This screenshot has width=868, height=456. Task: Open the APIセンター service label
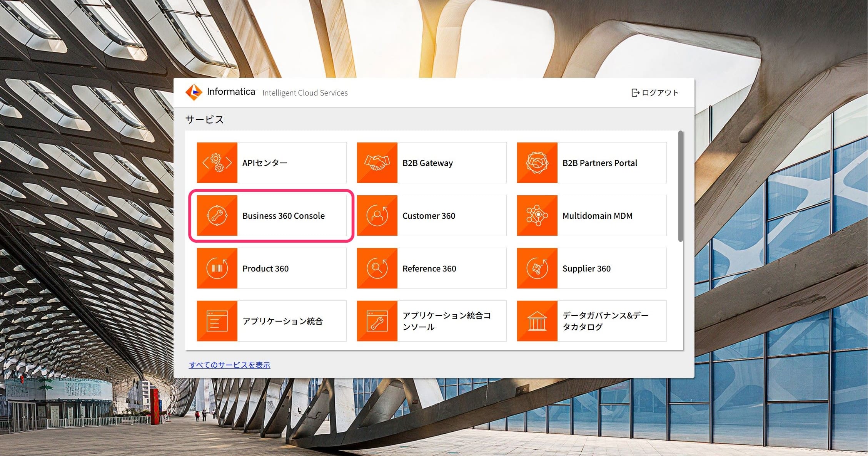(x=265, y=163)
